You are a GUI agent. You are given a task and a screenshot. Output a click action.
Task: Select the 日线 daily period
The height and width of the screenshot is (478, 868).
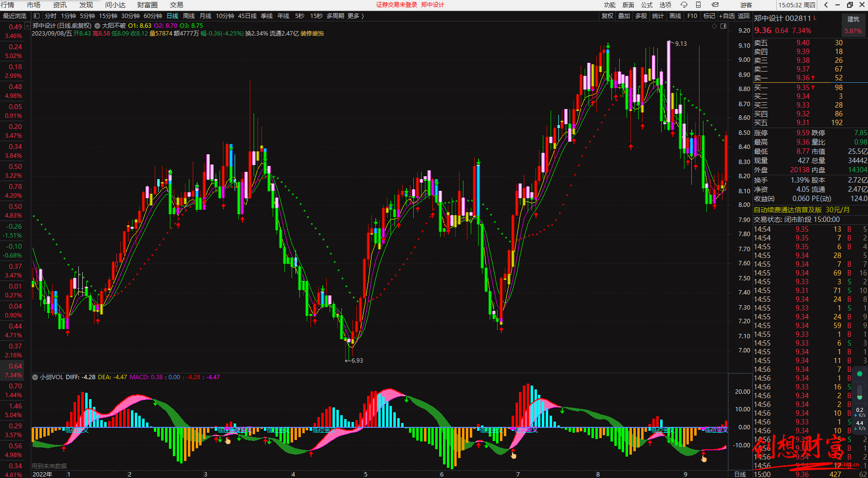[x=172, y=16]
